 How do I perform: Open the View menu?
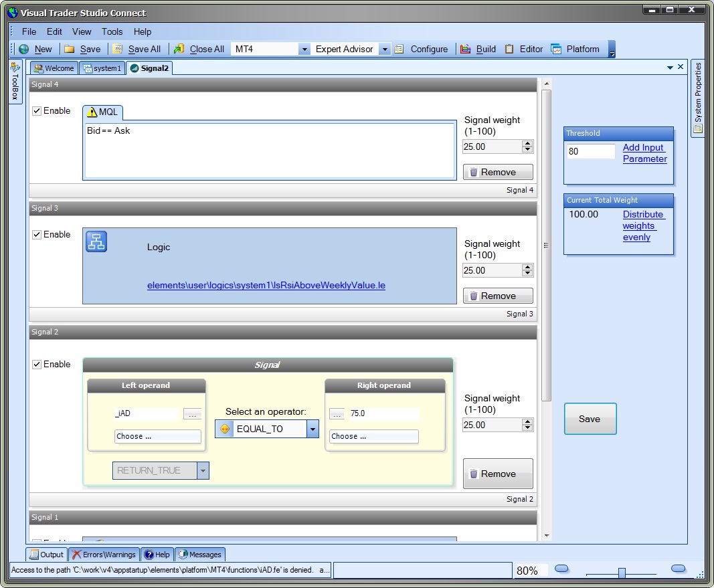tap(82, 32)
